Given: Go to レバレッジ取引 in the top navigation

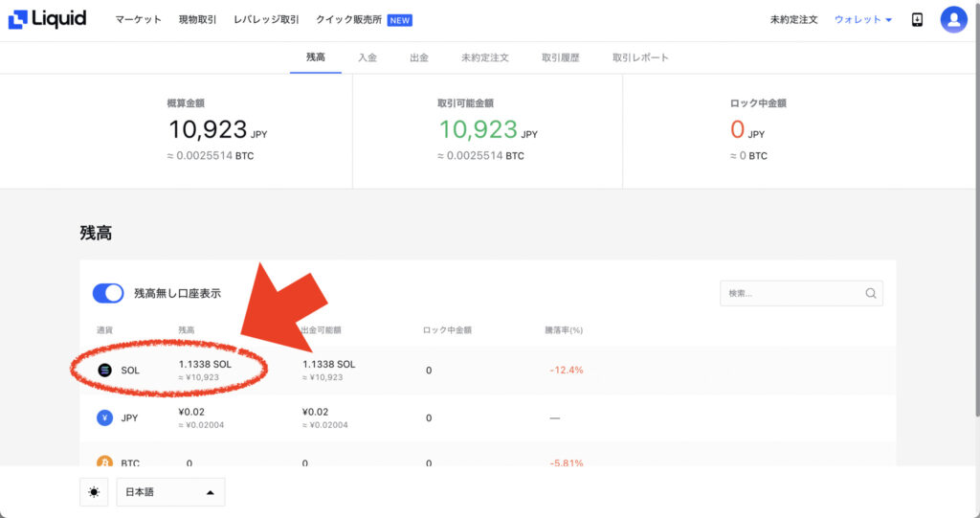Looking at the screenshot, I should [266, 19].
